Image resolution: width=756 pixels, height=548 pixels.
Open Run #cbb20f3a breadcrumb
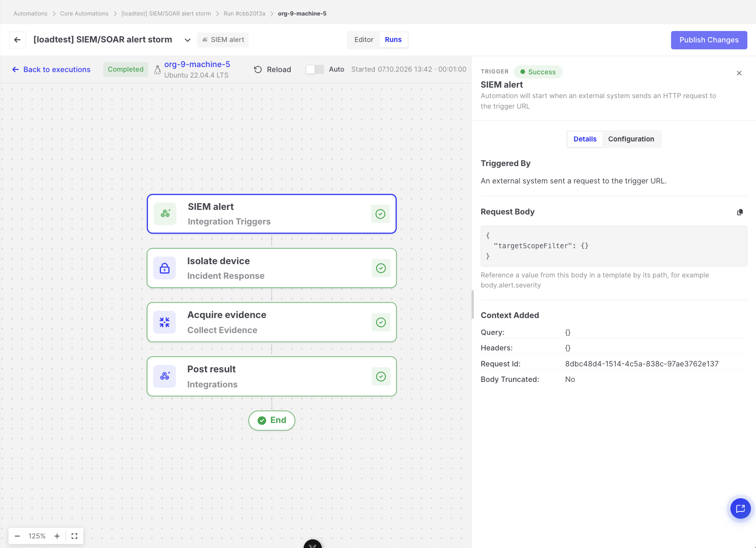[244, 14]
